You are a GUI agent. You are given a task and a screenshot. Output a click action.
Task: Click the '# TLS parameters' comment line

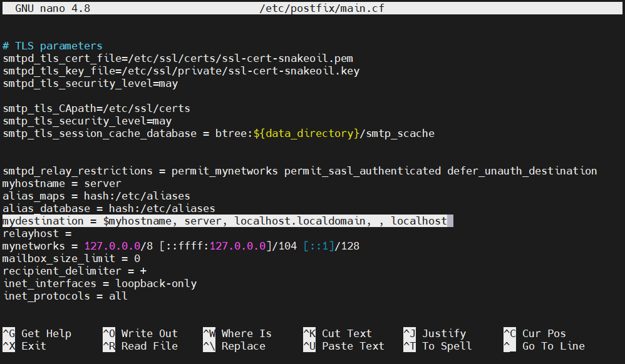(53, 46)
